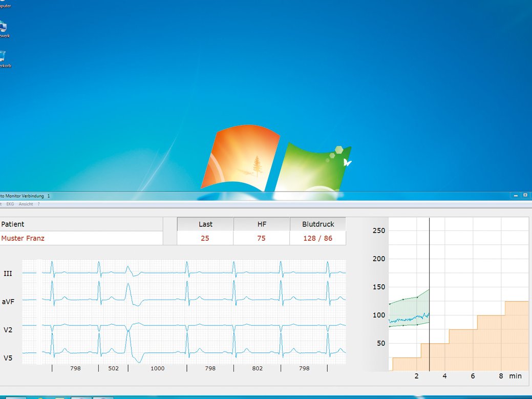Select the Blutdruck column header

(317, 224)
